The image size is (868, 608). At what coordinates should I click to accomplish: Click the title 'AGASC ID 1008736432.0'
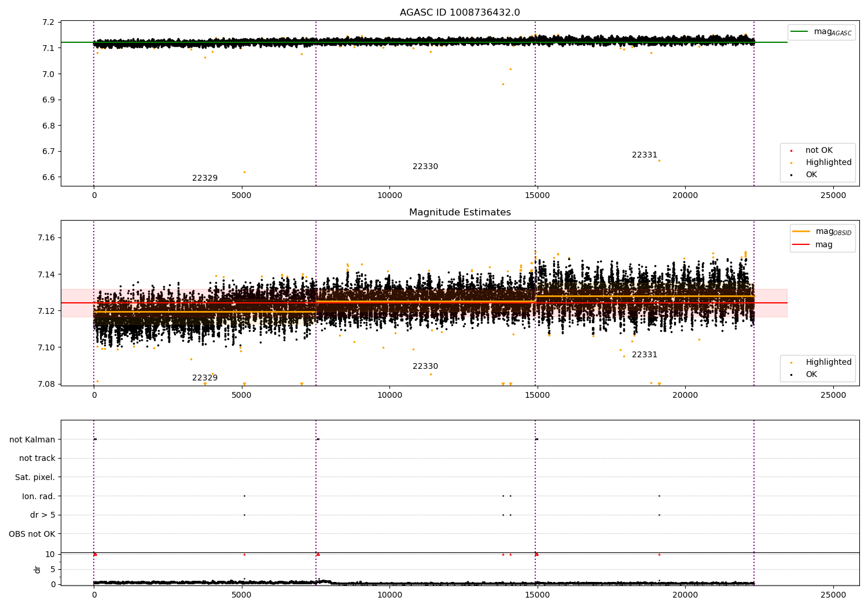(x=460, y=13)
